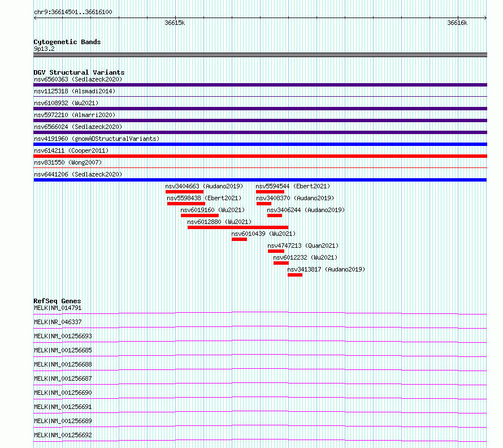This screenshot has width=503, height=448.
Task: Click nsv5972210 (Almarri2020) variant label
Action: click(x=75, y=115)
